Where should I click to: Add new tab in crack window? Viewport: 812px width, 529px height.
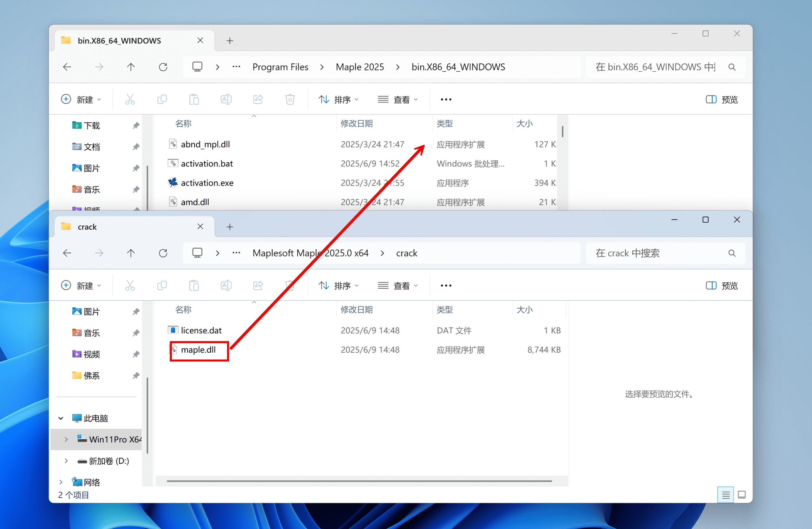click(x=230, y=227)
